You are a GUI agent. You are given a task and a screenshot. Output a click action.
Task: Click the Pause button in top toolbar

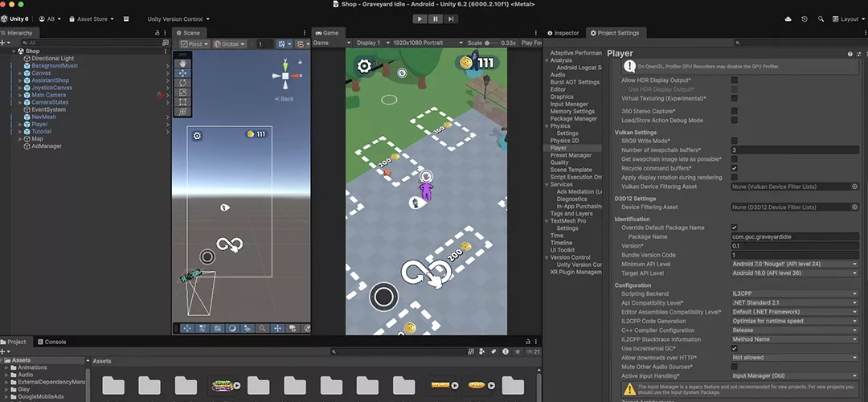pyautogui.click(x=435, y=18)
